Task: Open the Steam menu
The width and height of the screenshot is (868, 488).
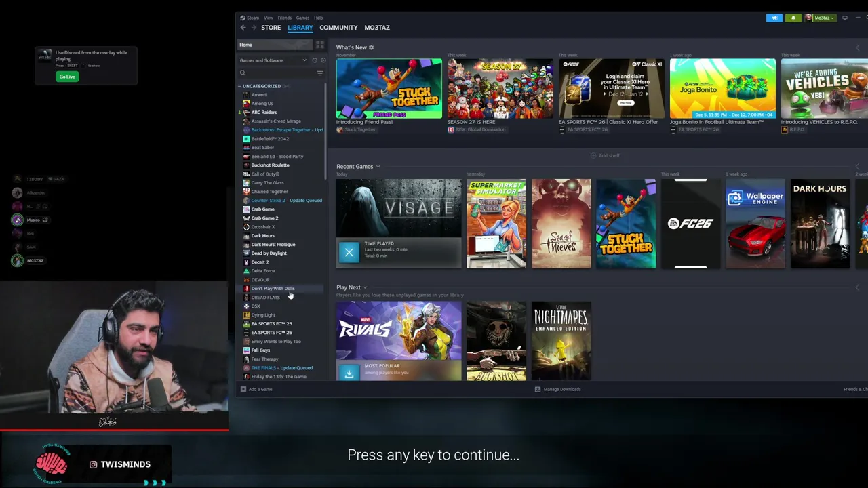Action: coord(253,18)
